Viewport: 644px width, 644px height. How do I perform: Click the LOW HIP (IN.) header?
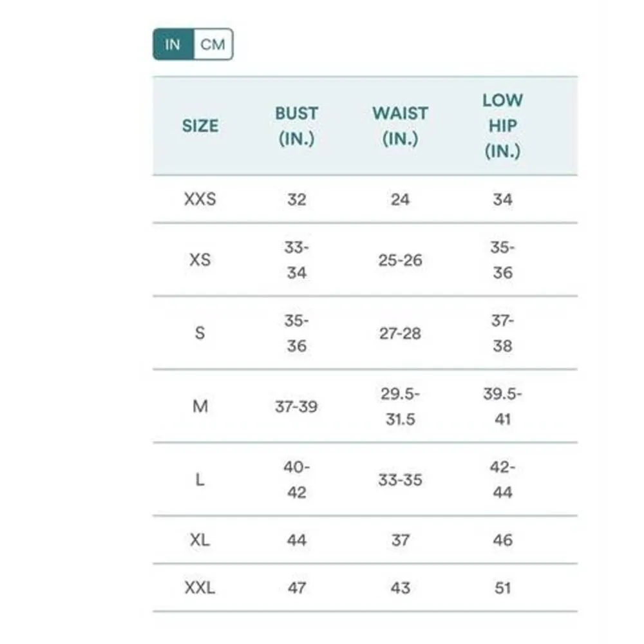tap(502, 126)
